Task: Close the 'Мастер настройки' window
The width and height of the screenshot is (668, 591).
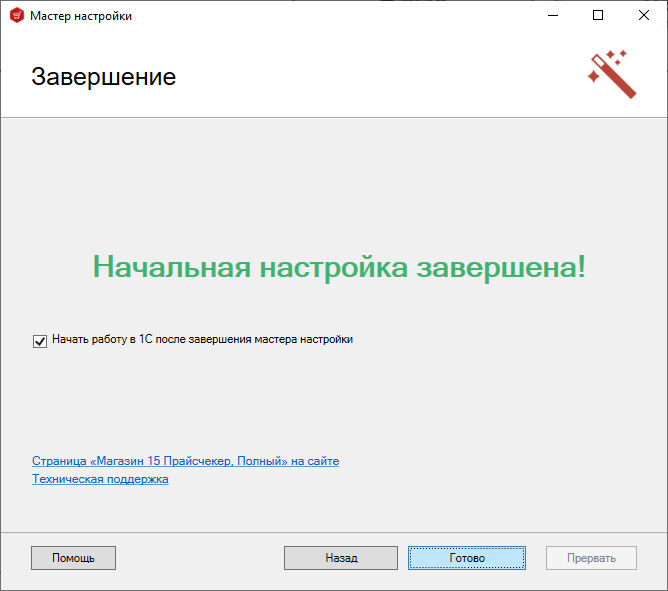Action: click(x=644, y=15)
